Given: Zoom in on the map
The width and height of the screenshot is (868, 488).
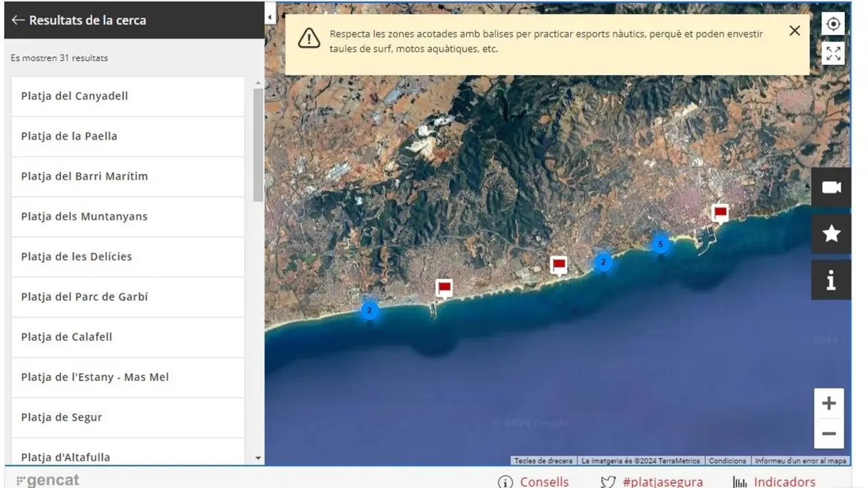Looking at the screenshot, I should click(829, 404).
